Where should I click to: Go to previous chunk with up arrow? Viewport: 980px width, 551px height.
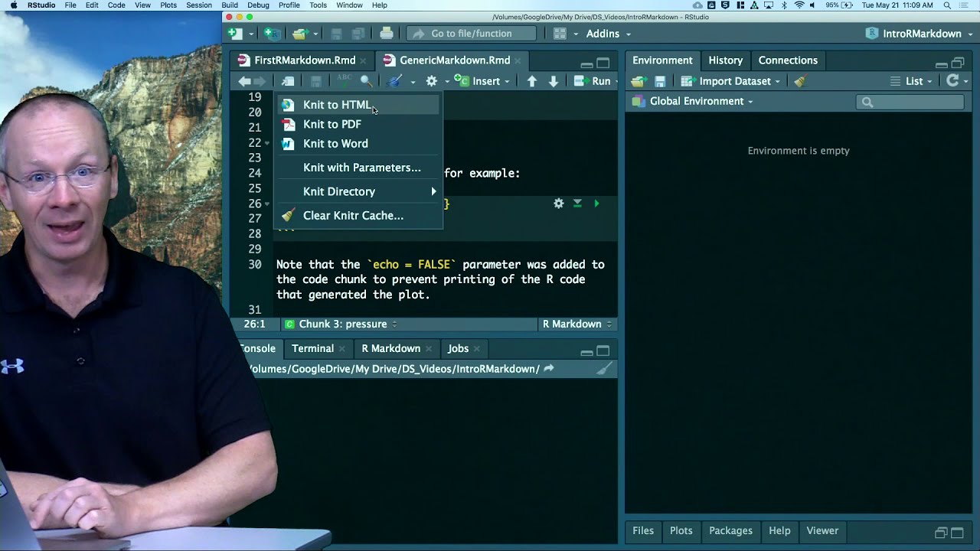pyautogui.click(x=532, y=81)
